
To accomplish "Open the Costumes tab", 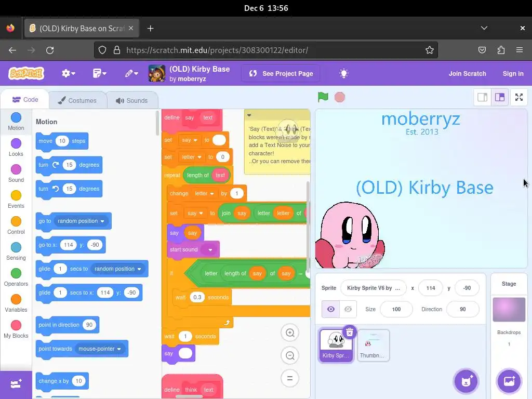I will click(x=77, y=100).
